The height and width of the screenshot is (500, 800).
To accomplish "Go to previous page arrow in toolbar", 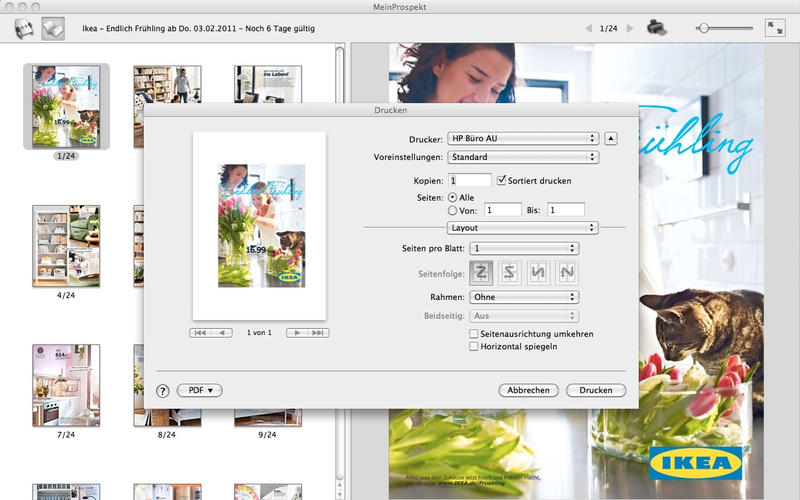I will click(588, 29).
